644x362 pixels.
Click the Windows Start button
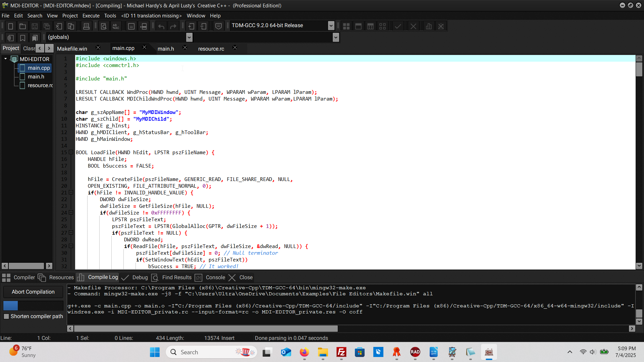(155, 352)
